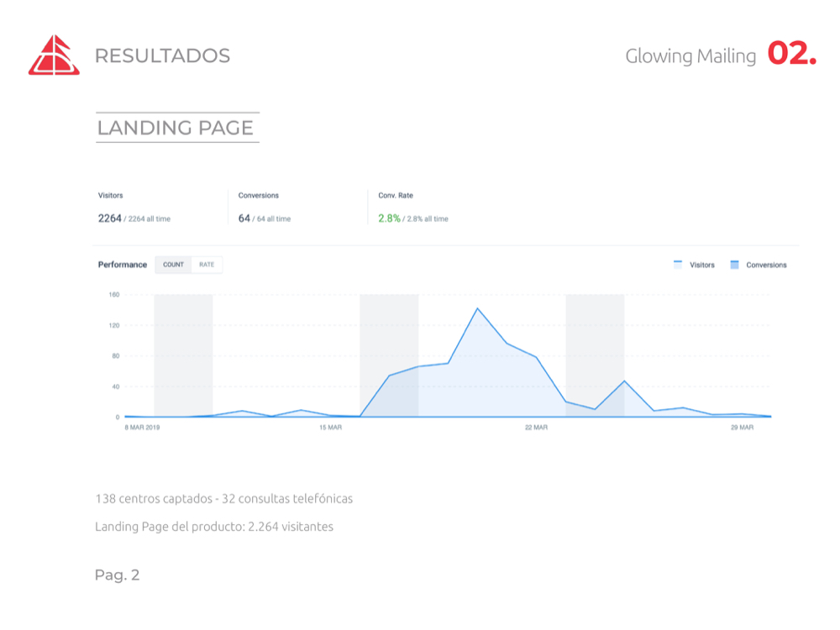Switch Performance chart to RATE view
Image resolution: width=840 pixels, height=630 pixels.
207,265
